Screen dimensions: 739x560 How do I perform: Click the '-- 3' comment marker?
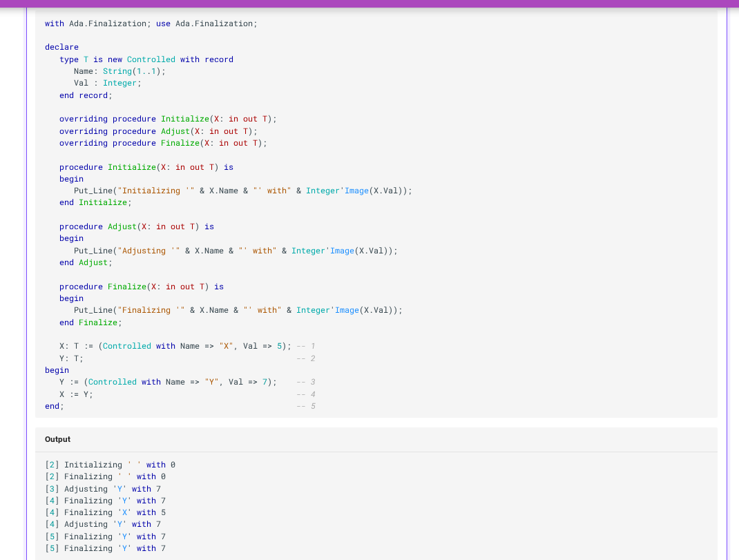[x=306, y=382]
